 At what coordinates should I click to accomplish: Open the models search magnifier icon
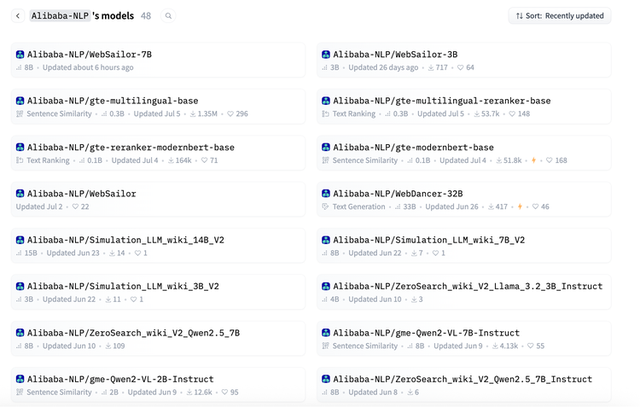click(168, 16)
